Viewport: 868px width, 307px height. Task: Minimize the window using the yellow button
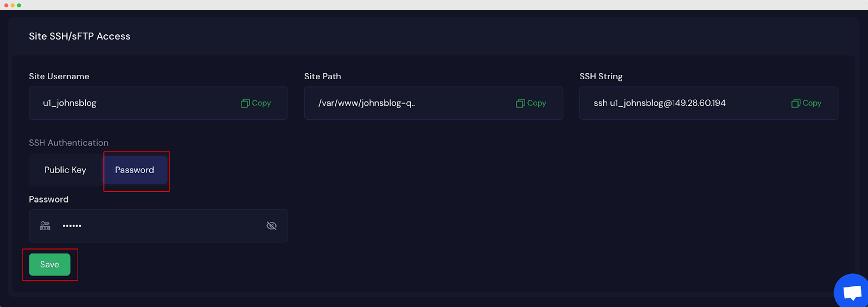click(12, 5)
